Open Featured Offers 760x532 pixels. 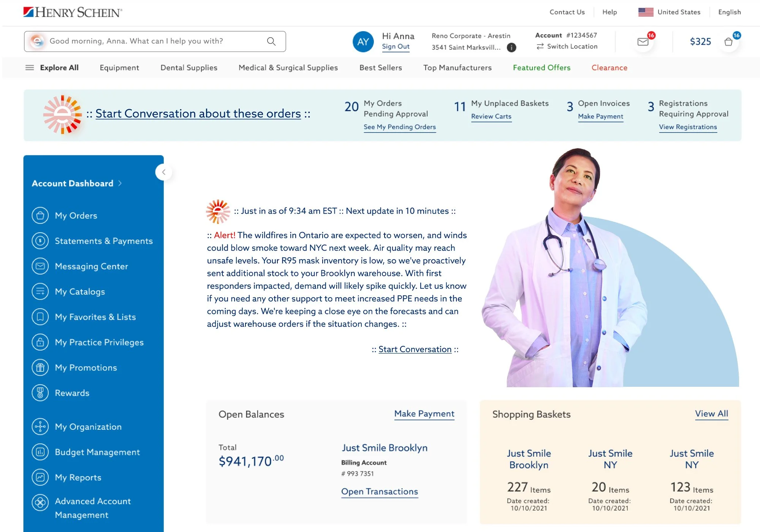[x=541, y=68]
